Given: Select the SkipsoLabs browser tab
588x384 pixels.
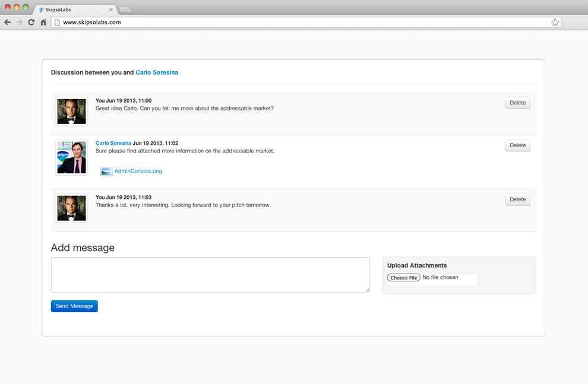Looking at the screenshot, I should click(75, 9).
